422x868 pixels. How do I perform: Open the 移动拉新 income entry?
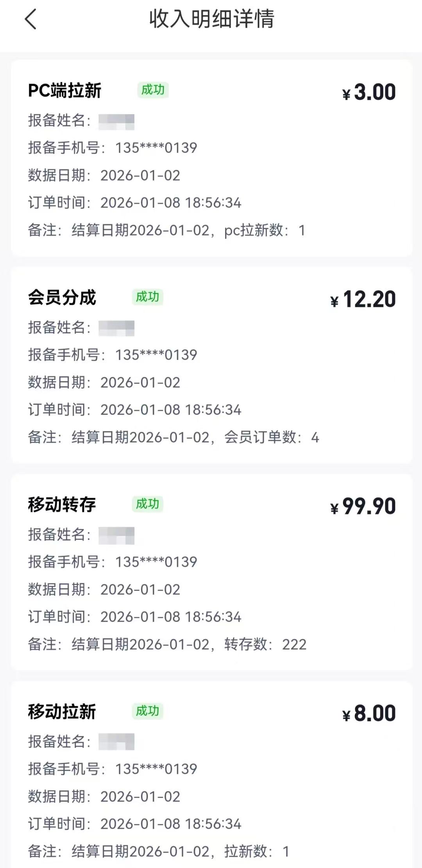click(x=62, y=712)
